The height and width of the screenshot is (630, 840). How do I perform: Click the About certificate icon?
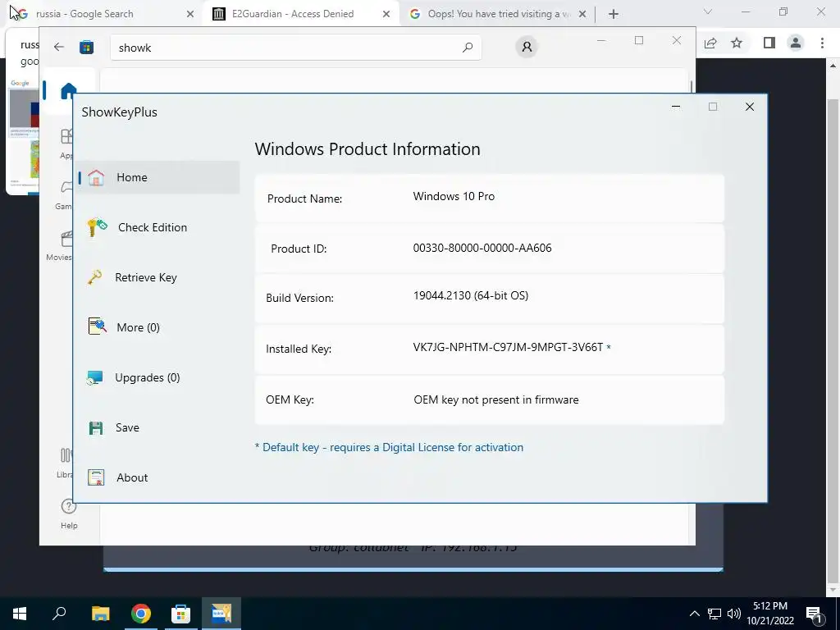pyautogui.click(x=96, y=477)
